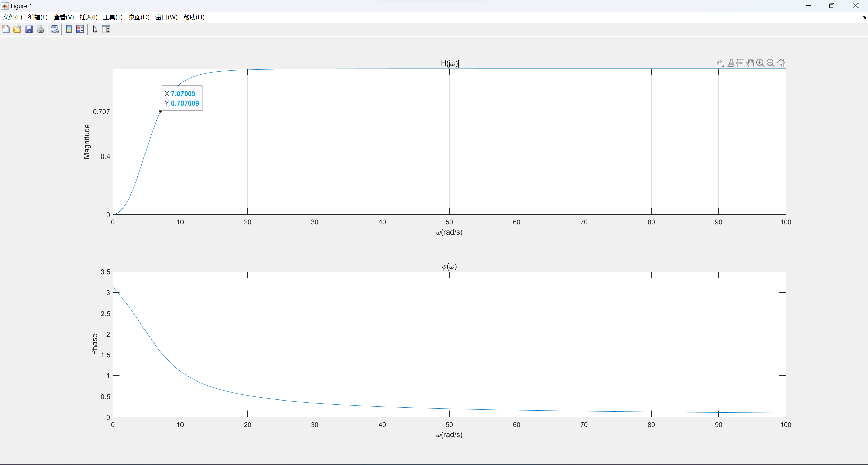Expand the axes export dropdown icon
Screen dimensions: 868x465
719,63
